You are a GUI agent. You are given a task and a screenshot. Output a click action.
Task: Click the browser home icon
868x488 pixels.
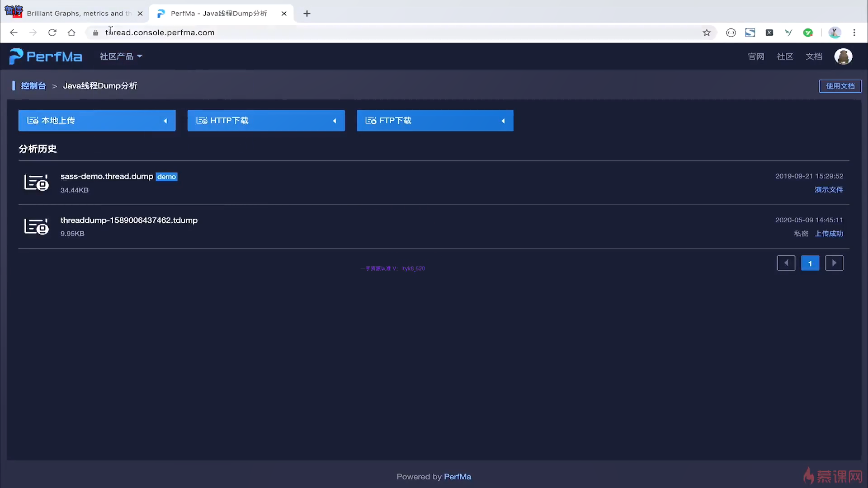click(x=71, y=33)
